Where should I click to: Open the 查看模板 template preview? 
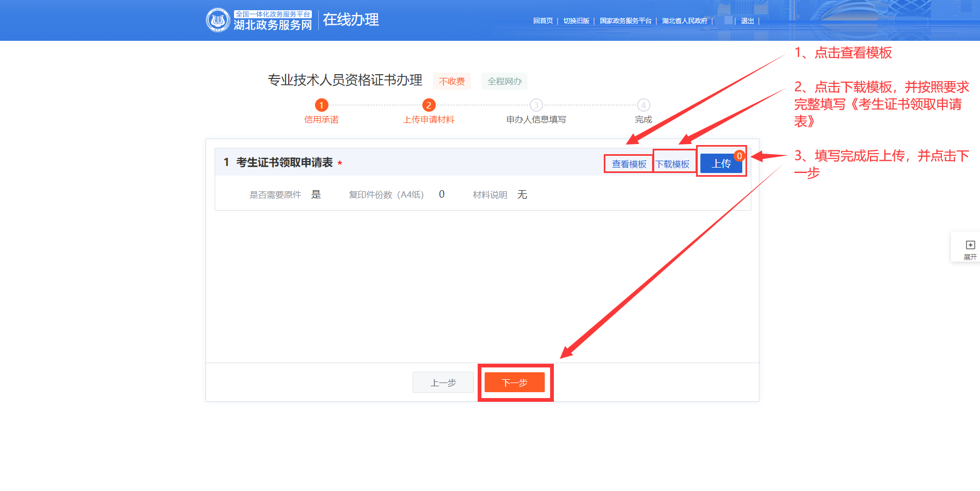(x=629, y=164)
